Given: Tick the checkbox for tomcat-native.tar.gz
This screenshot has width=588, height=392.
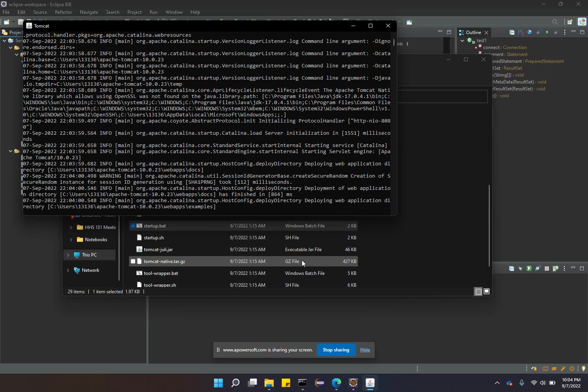Looking at the screenshot, I should pyautogui.click(x=133, y=261).
